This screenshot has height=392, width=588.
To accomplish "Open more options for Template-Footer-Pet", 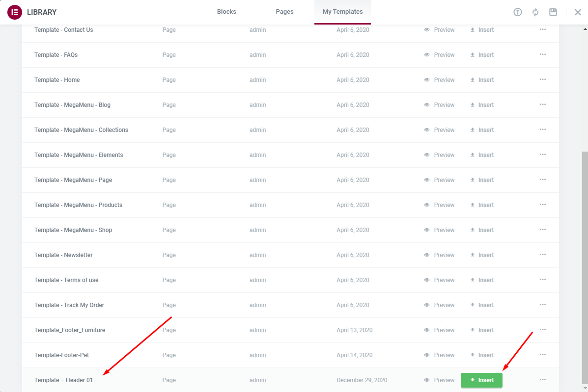I will pos(543,355).
